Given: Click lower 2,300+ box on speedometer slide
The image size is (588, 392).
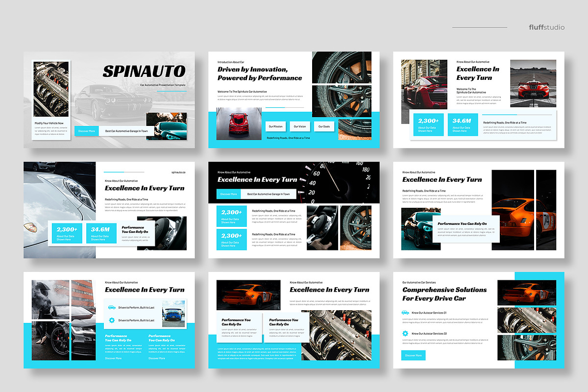Looking at the screenshot, I should [231, 240].
